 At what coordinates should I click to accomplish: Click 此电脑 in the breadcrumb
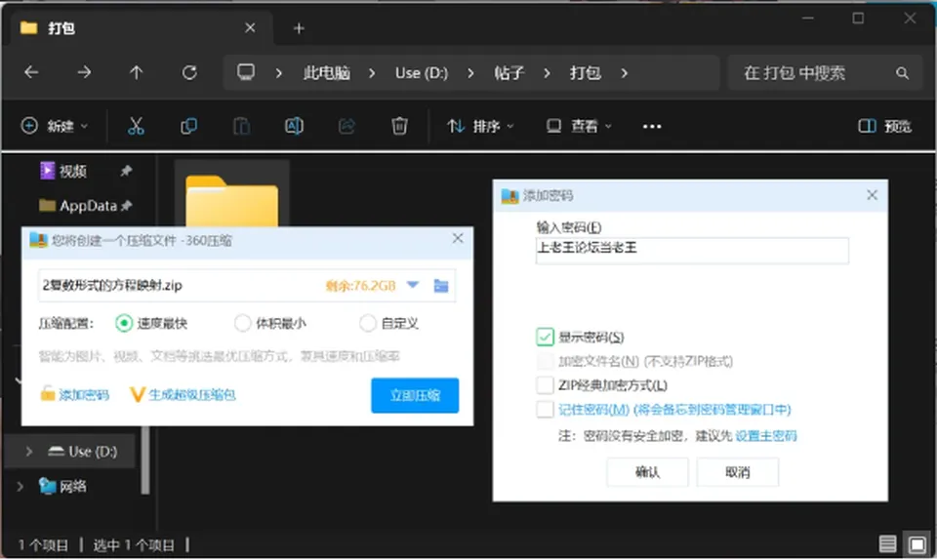pos(326,73)
